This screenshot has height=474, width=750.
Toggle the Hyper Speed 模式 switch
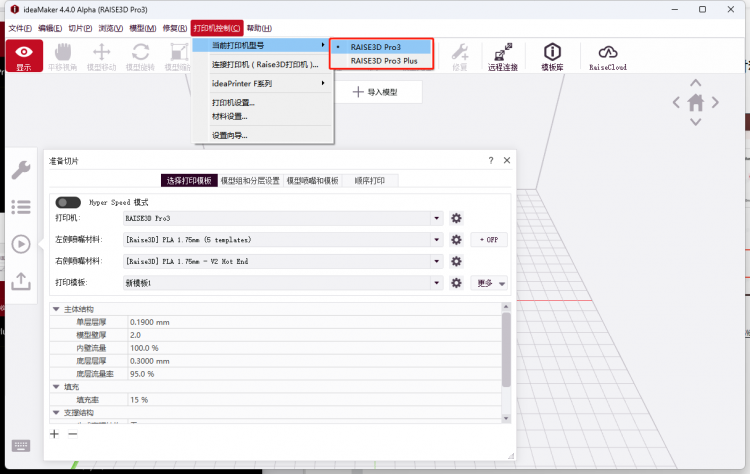coord(68,202)
